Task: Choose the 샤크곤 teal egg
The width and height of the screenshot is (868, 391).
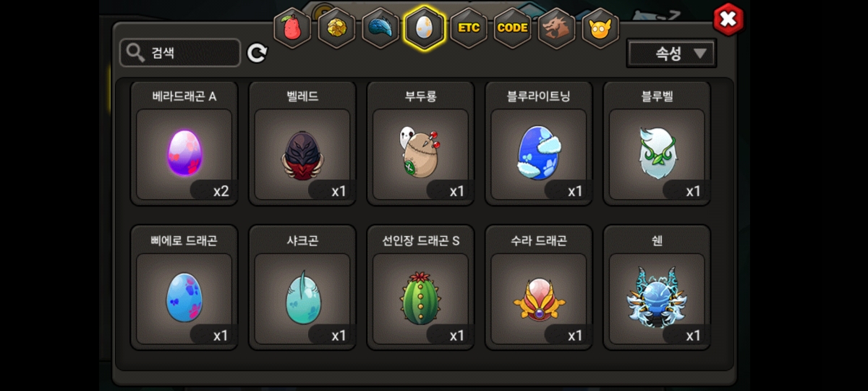Action: tap(302, 288)
